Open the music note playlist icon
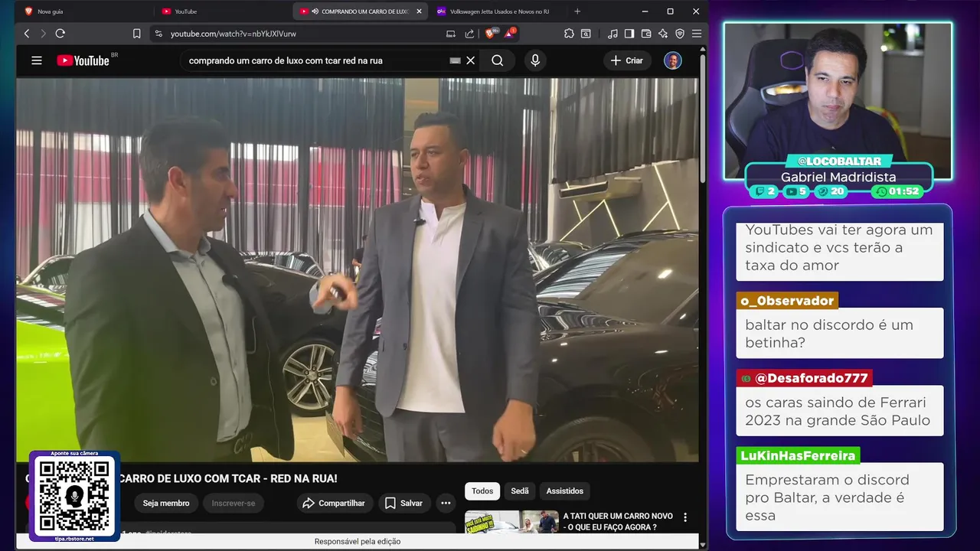 pyautogui.click(x=612, y=34)
